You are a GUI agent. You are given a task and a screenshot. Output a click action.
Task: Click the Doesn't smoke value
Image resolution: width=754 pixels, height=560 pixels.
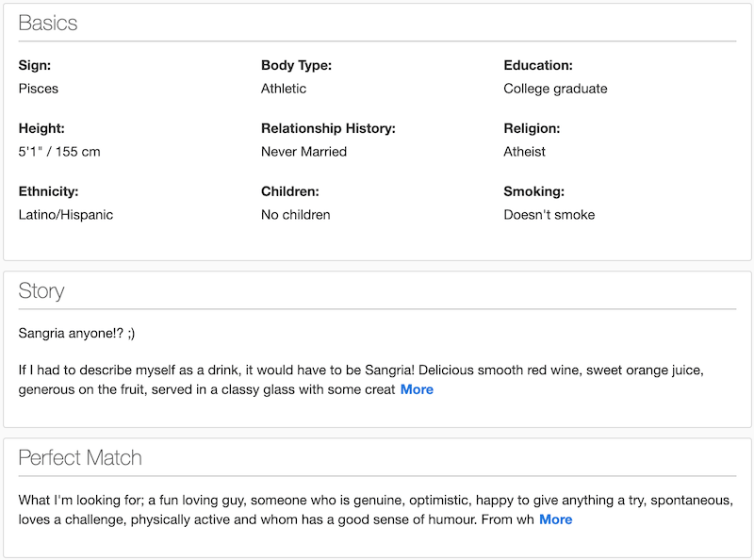(549, 215)
